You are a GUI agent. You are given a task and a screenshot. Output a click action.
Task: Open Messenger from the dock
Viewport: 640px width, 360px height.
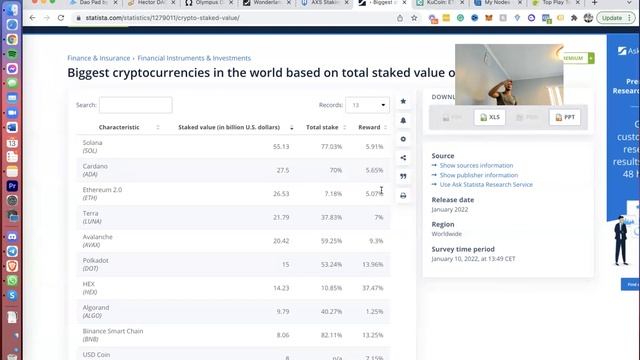coord(12,69)
